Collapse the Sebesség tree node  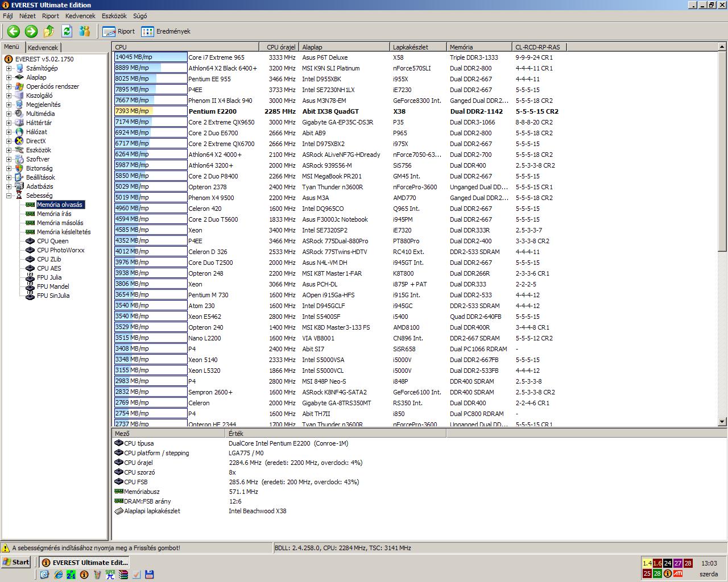(x=9, y=196)
